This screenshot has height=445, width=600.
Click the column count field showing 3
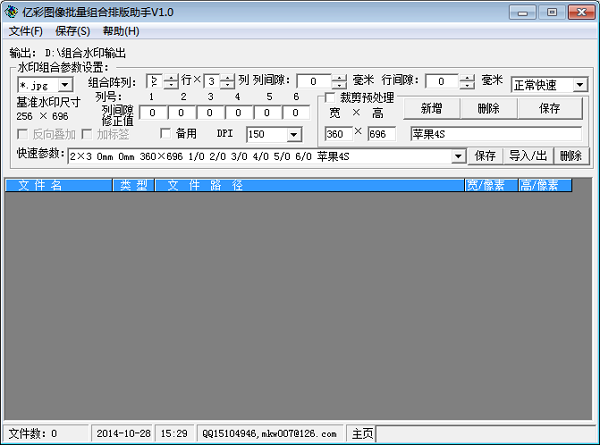(x=212, y=81)
